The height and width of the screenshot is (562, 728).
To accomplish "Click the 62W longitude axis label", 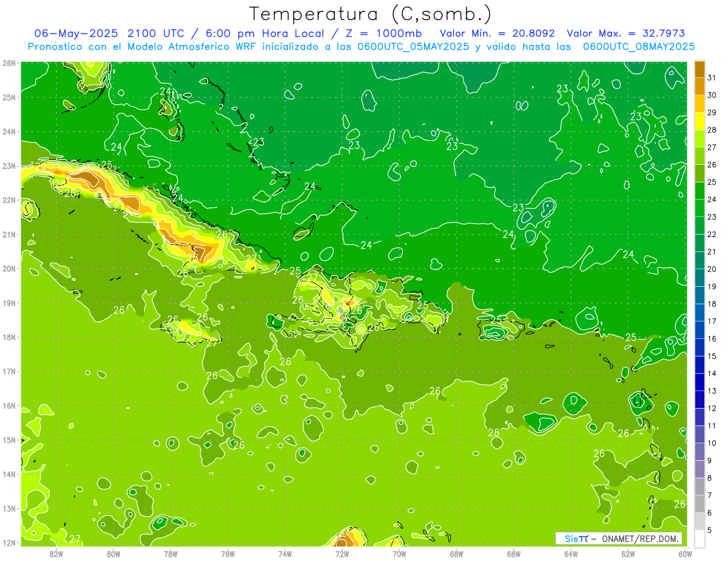I will click(628, 554).
